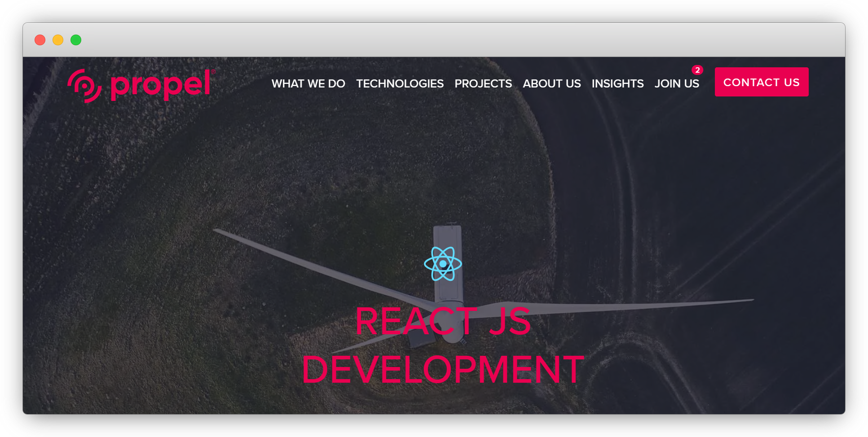This screenshot has height=437, width=868.
Task: Open the Technologies menu item
Action: pos(400,83)
